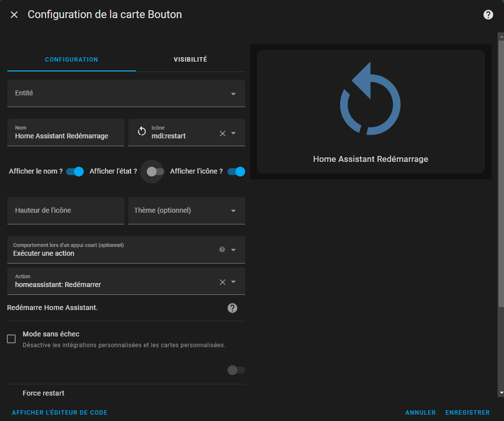
Task: Open the Icône dropdown arrow
Action: [233, 133]
